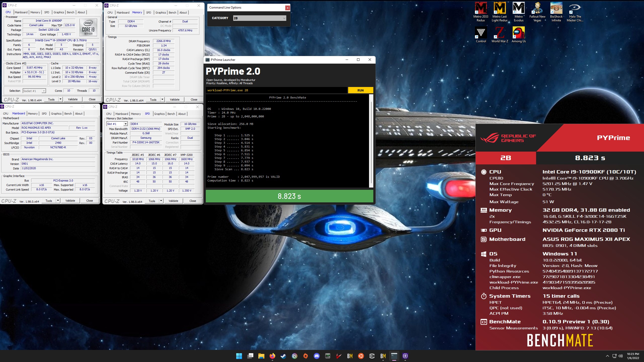Open the CATEGORY 2B dropdown
Image resolution: width=644 pixels, height=362 pixels.
(260, 18)
